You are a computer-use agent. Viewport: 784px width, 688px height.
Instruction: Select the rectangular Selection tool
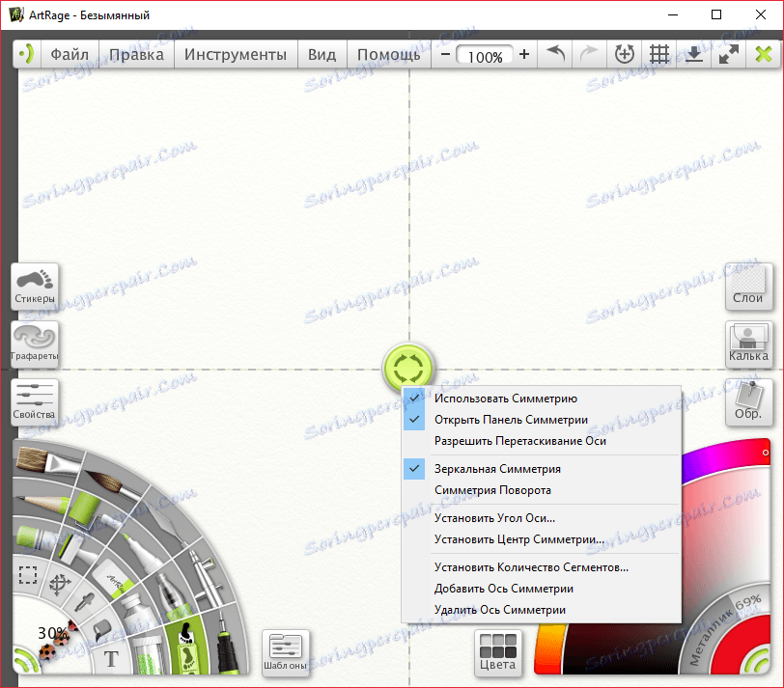(x=27, y=574)
